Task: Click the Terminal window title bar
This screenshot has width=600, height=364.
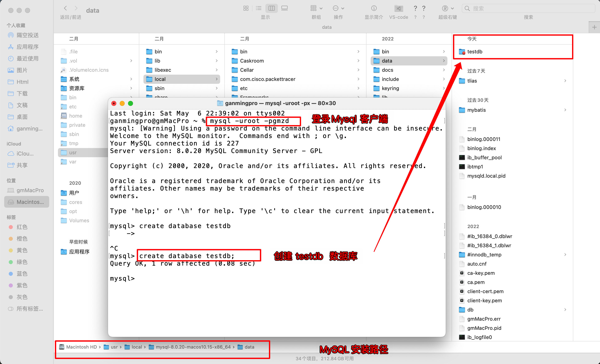Action: (x=277, y=103)
